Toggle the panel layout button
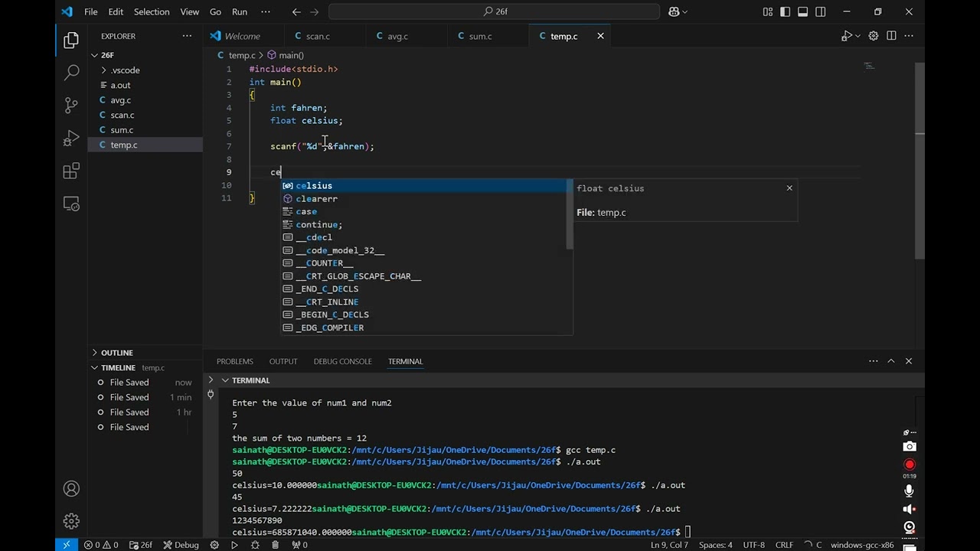This screenshot has height=551, width=980. (x=802, y=11)
